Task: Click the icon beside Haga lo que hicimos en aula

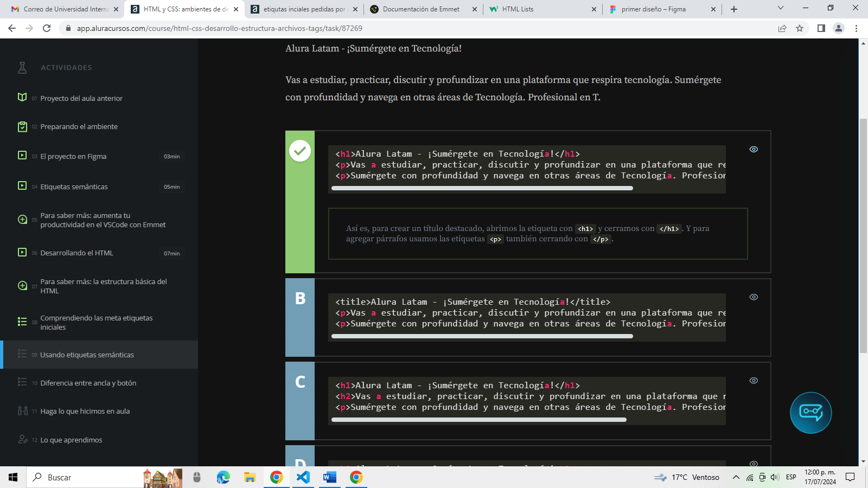Action: [x=22, y=410]
